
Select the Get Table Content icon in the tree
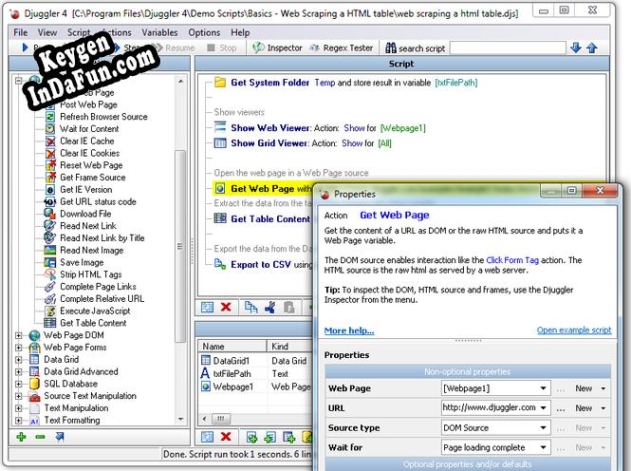coord(50,323)
